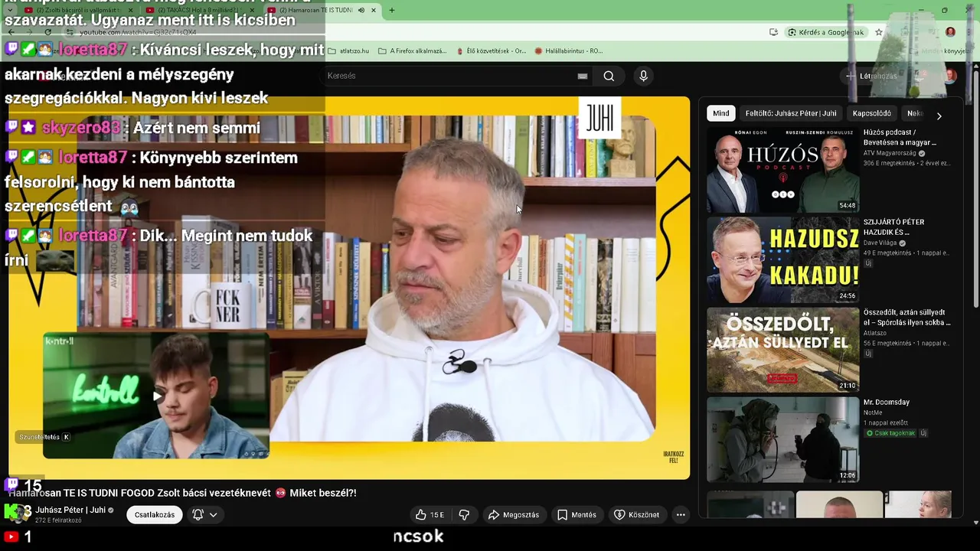Open SZIJJÁRTÓ PÉTER HAZUDIK ÉS video title
Screen dimensions: 980x551
[893, 227]
